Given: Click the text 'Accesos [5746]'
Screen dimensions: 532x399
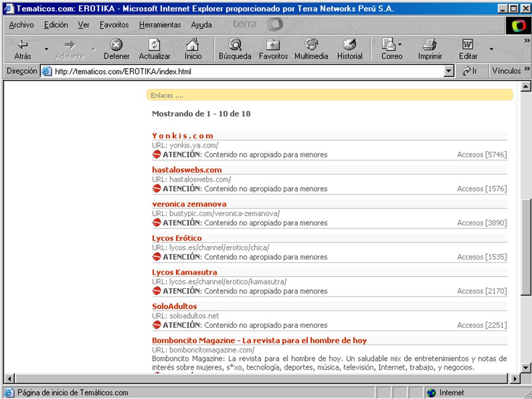Looking at the screenshot, I should click(x=482, y=155).
